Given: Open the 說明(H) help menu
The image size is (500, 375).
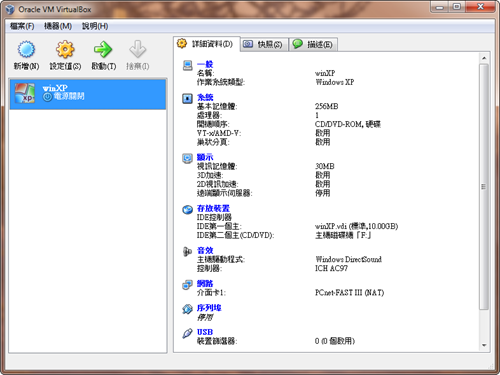Looking at the screenshot, I should coord(95,26).
